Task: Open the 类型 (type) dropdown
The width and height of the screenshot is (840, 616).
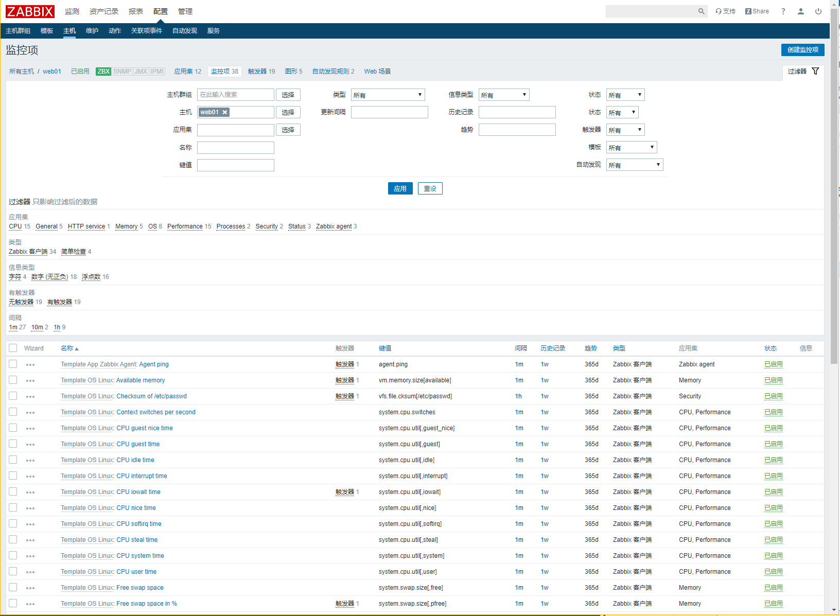Action: pyautogui.click(x=388, y=95)
